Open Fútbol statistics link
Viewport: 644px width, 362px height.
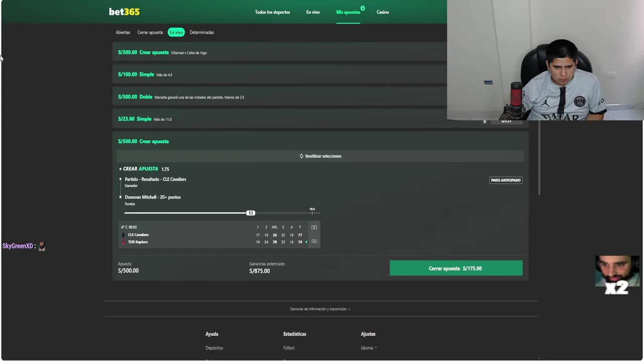(x=289, y=348)
